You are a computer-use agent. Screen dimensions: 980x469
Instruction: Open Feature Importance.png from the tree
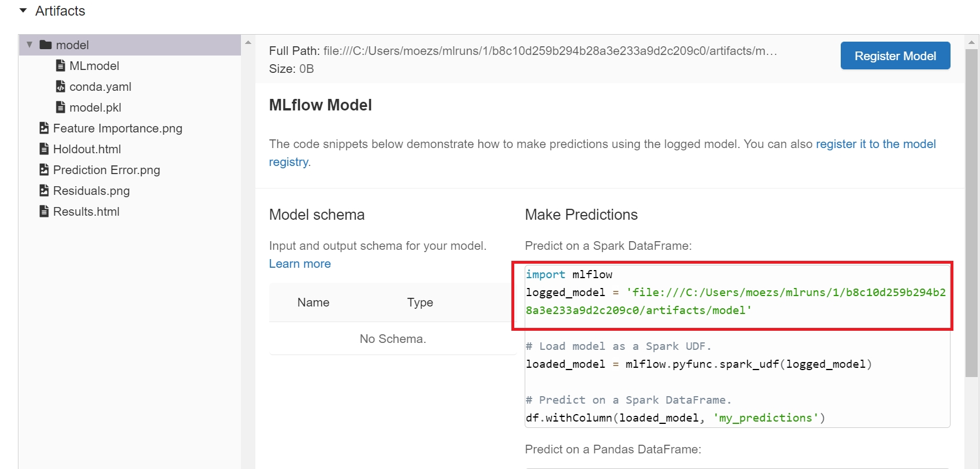point(117,128)
